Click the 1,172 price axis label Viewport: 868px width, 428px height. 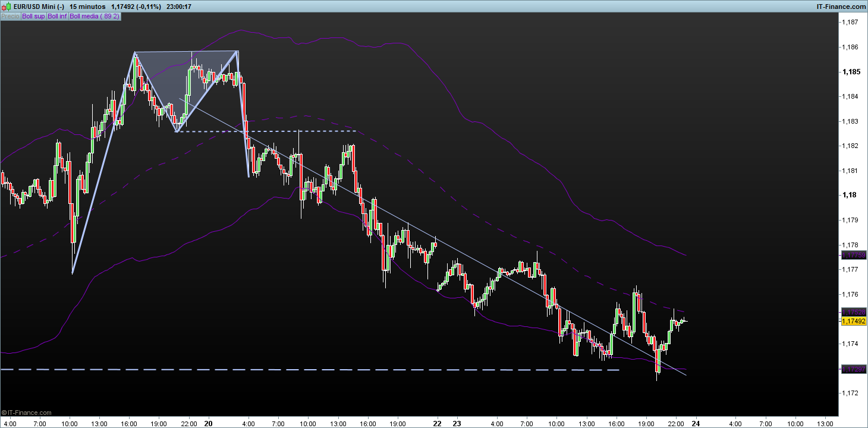[x=850, y=393]
